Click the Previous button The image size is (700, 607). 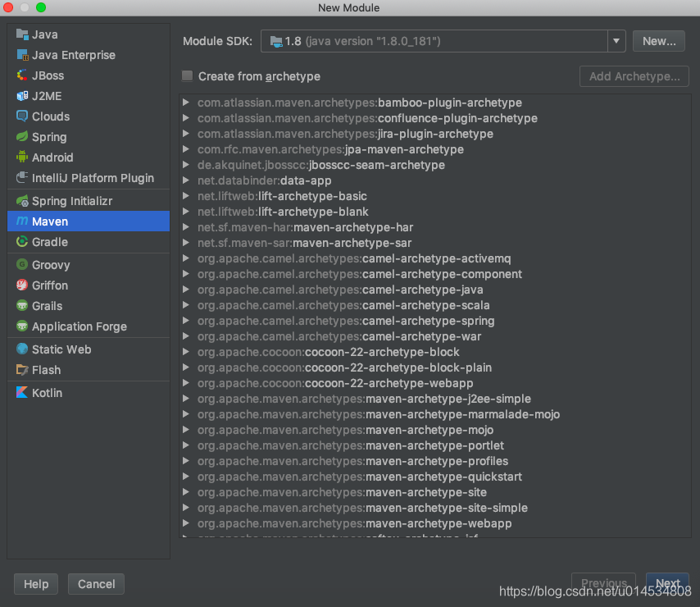tap(603, 583)
